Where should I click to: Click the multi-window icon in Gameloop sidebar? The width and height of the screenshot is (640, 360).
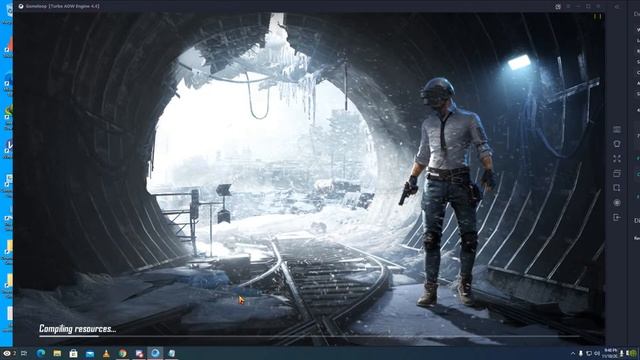pos(617,173)
